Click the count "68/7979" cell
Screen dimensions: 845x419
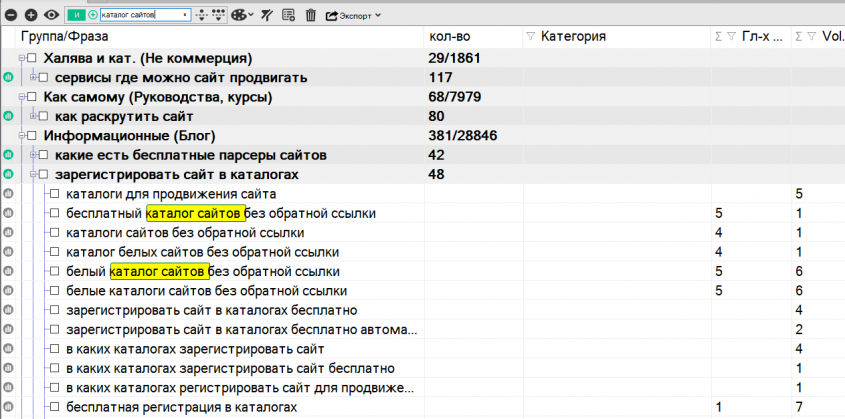(x=455, y=97)
